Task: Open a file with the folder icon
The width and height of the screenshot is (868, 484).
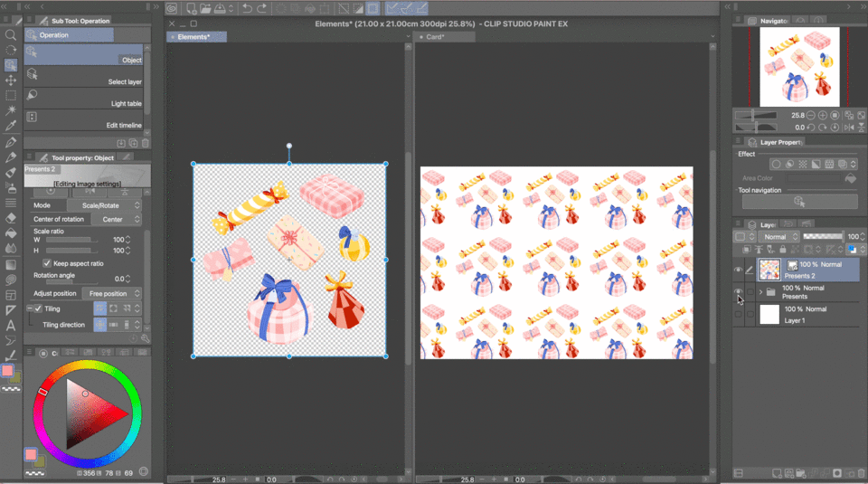Action: pyautogui.click(x=205, y=8)
